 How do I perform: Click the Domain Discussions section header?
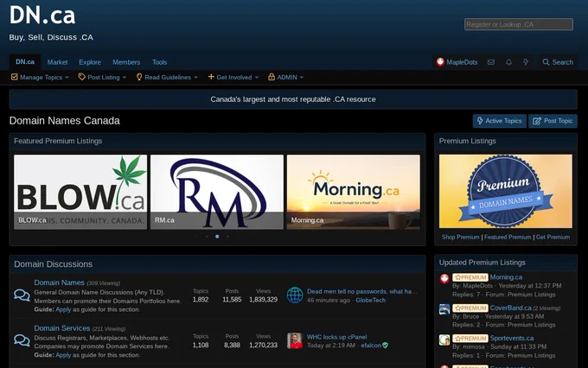tap(54, 264)
